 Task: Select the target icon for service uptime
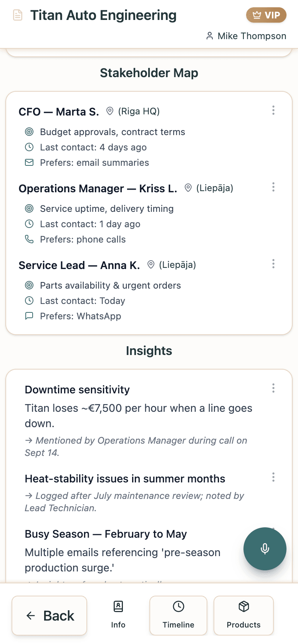[29, 208]
